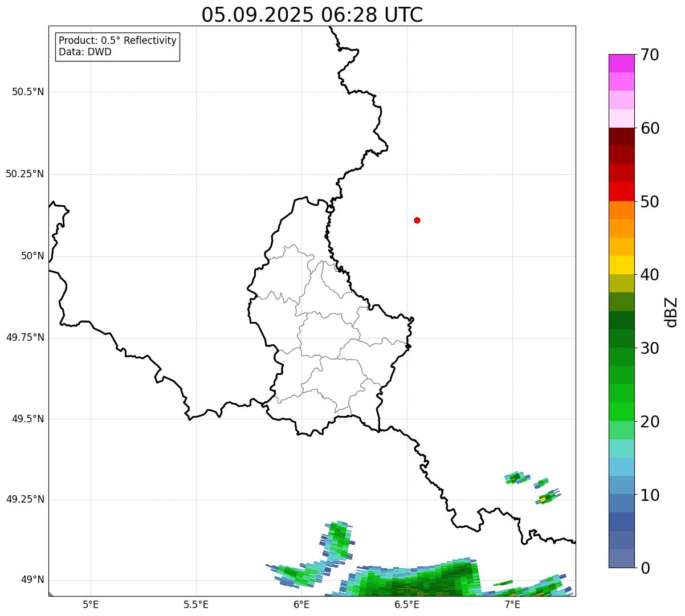Screen dimensions: 685x616
Task: Pick the magenta top colorbar segment
Action: pos(621,63)
